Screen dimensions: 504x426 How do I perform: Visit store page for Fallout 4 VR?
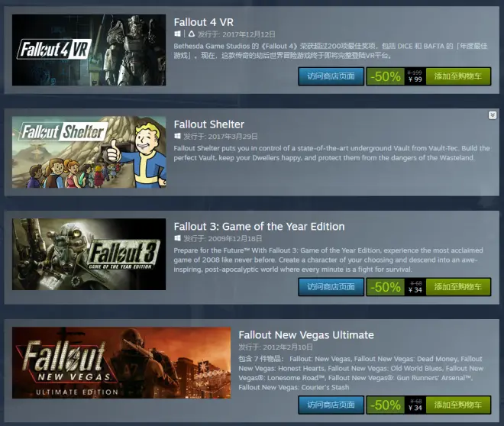pos(331,76)
